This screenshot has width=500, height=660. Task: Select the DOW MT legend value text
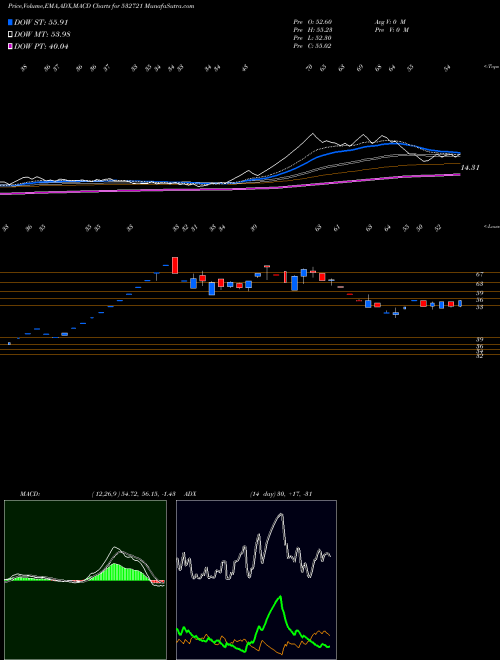pos(42,35)
